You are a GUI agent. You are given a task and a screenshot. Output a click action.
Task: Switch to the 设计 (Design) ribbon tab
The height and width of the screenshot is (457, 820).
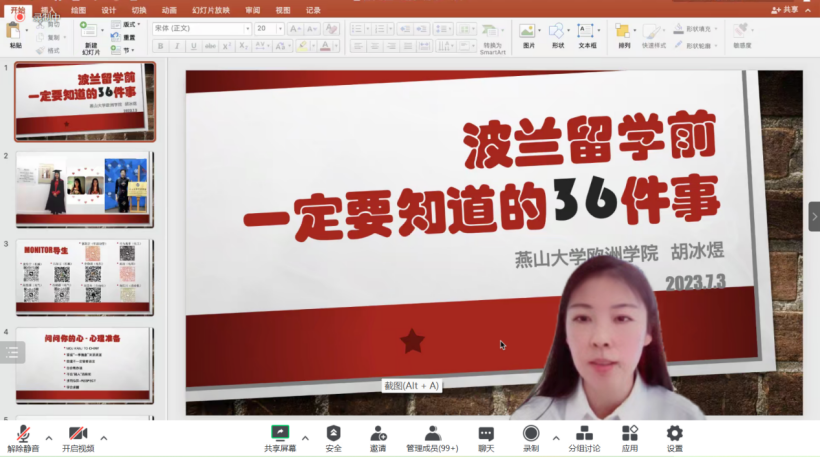[108, 10]
